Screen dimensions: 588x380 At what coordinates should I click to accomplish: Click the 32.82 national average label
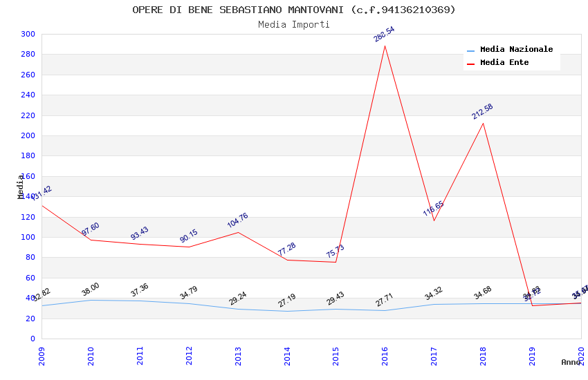[42, 295]
